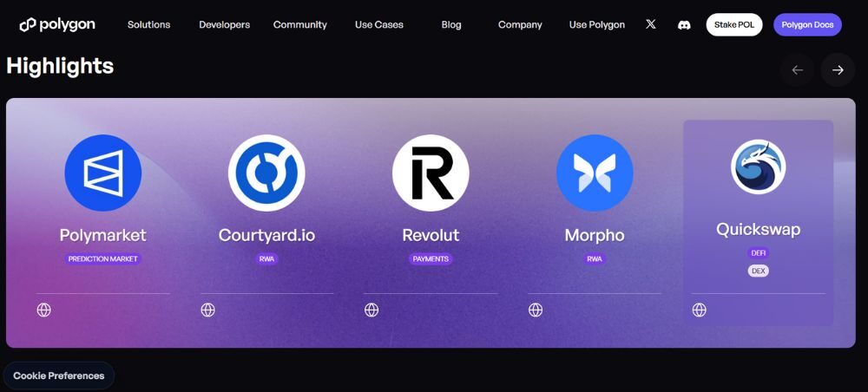Viewport: 868px width, 392px height.
Task: Click the Stake POL button
Action: (x=733, y=24)
